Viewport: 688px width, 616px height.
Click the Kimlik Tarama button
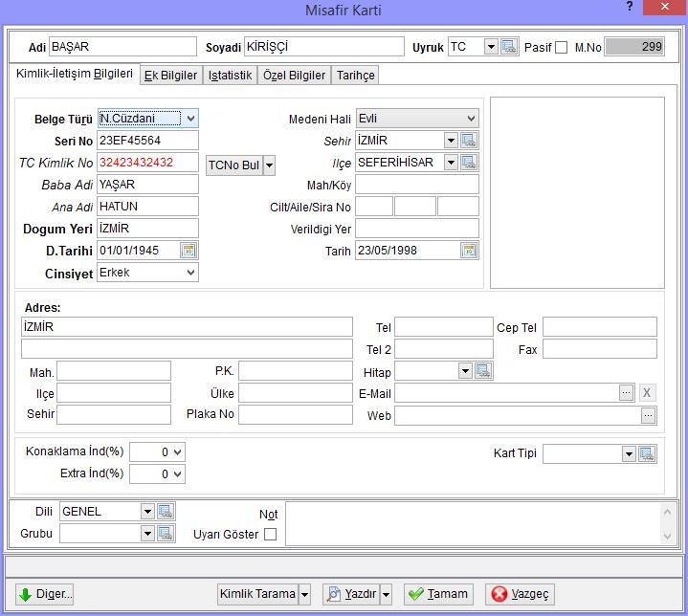click(x=257, y=595)
